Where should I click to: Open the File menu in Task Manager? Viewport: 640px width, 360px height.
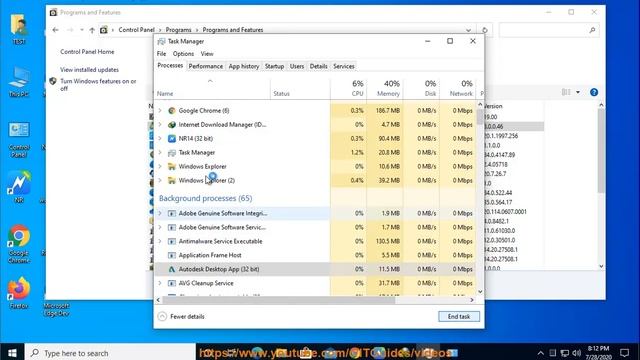161,53
